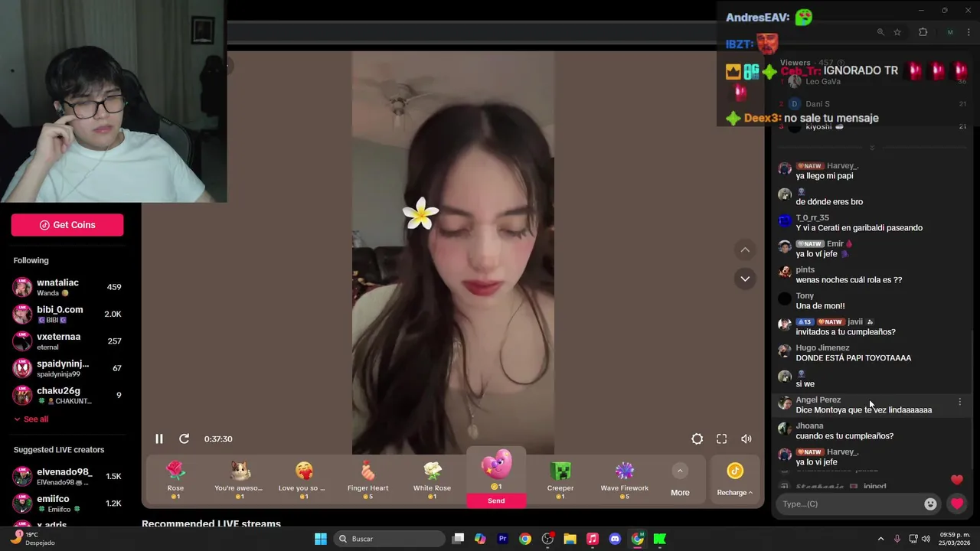Open the Kick app in taskbar
The image size is (980, 551).
coord(659,539)
